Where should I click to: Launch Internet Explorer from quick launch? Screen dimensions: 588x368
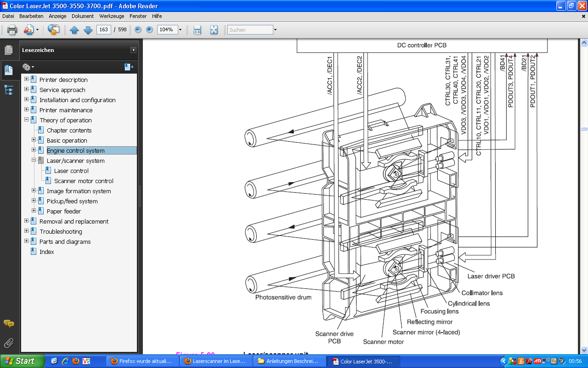click(x=66, y=361)
